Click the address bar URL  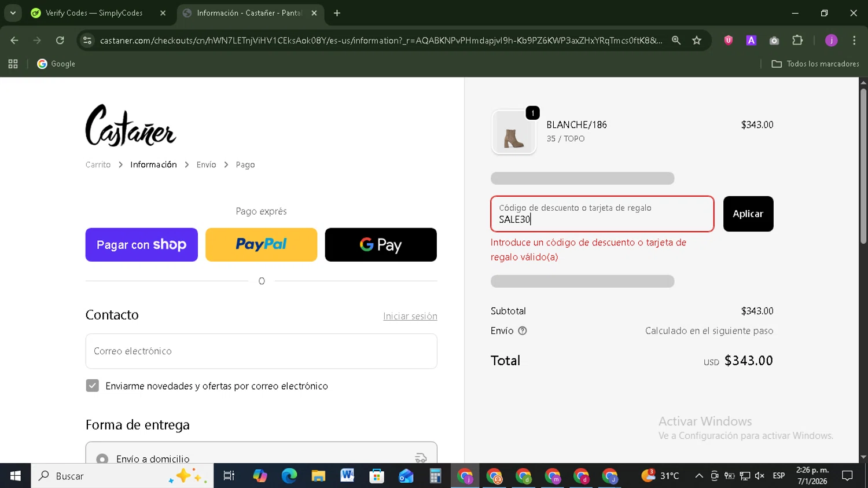381,41
